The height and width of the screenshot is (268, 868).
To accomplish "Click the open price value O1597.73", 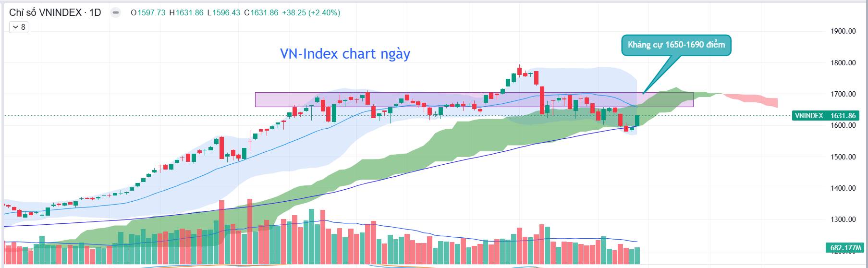I will [x=148, y=13].
